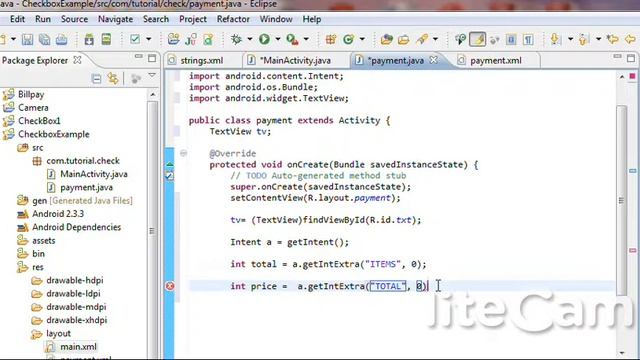Screen dimensions: 640x360
Task: Open the Debug configurations dropdown arrow
Action: click(249, 39)
